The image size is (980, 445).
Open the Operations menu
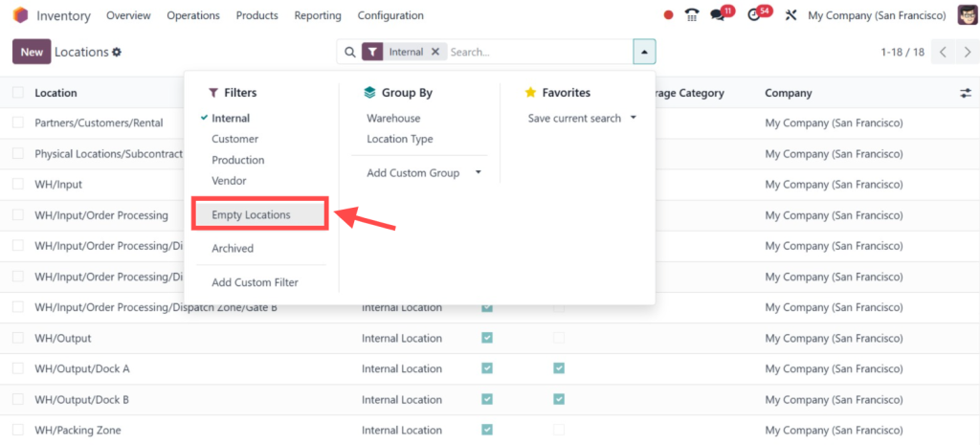[x=193, y=15]
